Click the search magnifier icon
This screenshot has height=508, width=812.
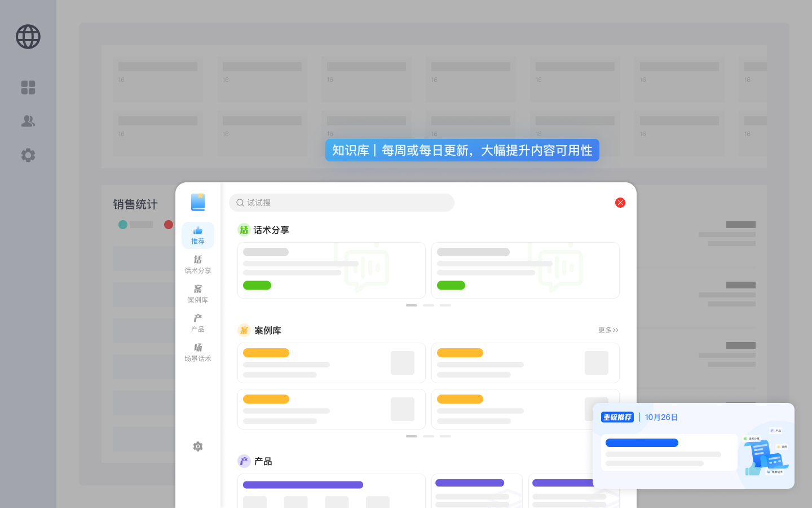[x=240, y=203]
